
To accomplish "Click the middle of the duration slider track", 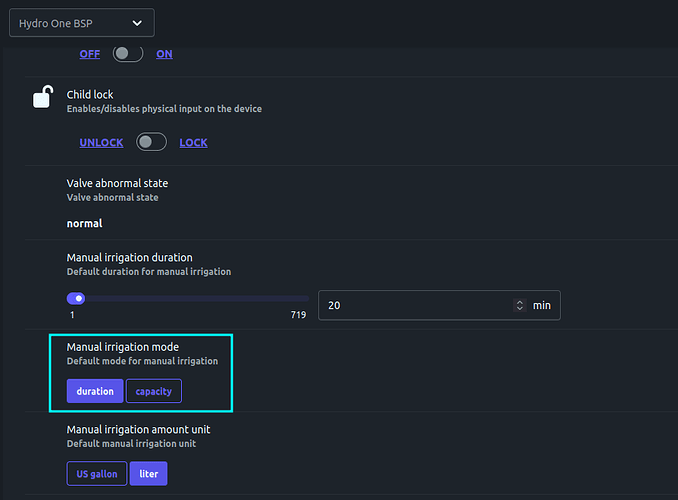I will [x=188, y=298].
